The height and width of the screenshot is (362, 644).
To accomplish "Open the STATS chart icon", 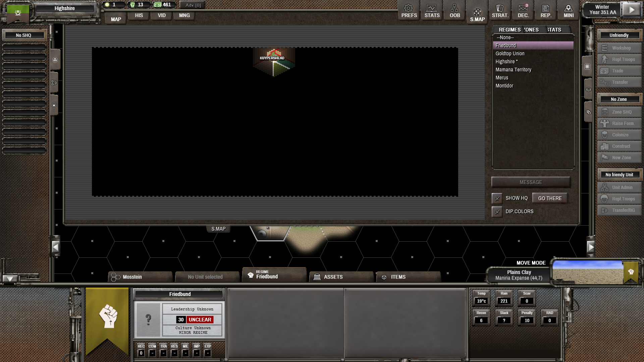I will [432, 11].
